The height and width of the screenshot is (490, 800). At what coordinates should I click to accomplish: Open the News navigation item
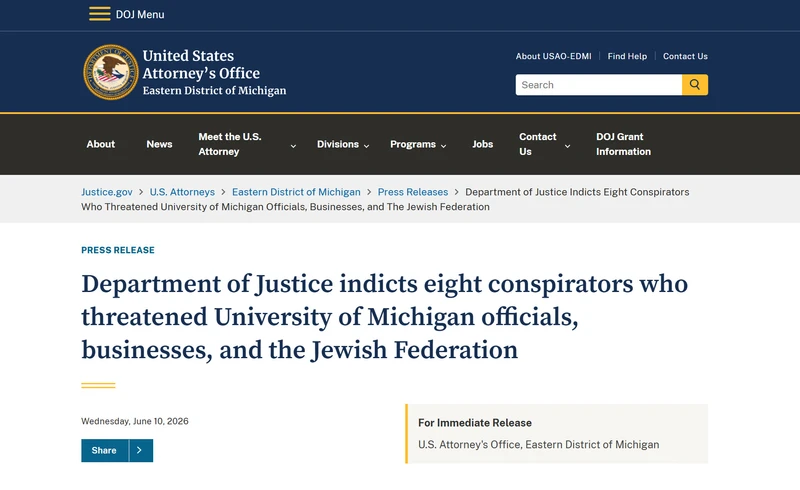click(159, 144)
